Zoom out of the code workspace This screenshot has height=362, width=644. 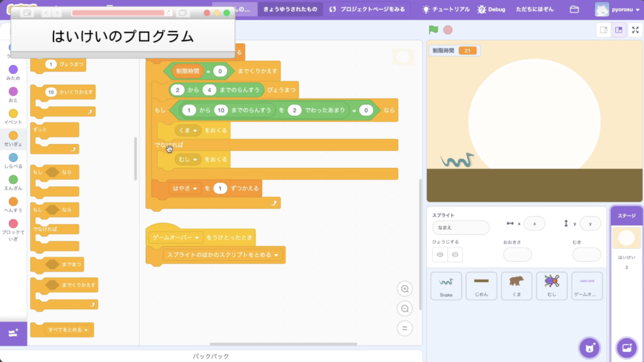(x=405, y=309)
